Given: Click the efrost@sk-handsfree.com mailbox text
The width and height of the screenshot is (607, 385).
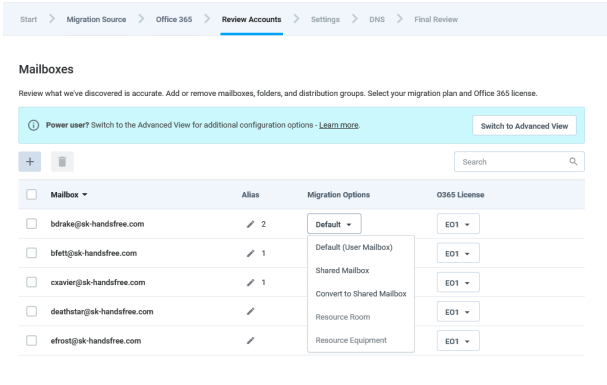Looking at the screenshot, I should point(96,341).
